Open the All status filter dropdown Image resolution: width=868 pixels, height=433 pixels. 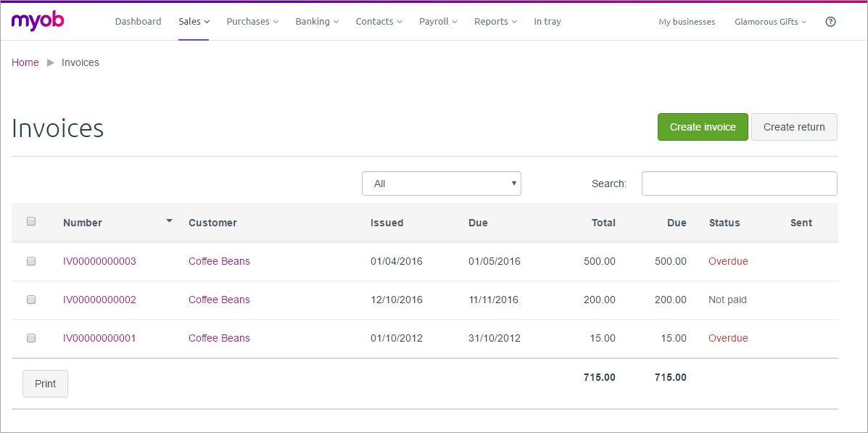click(441, 183)
